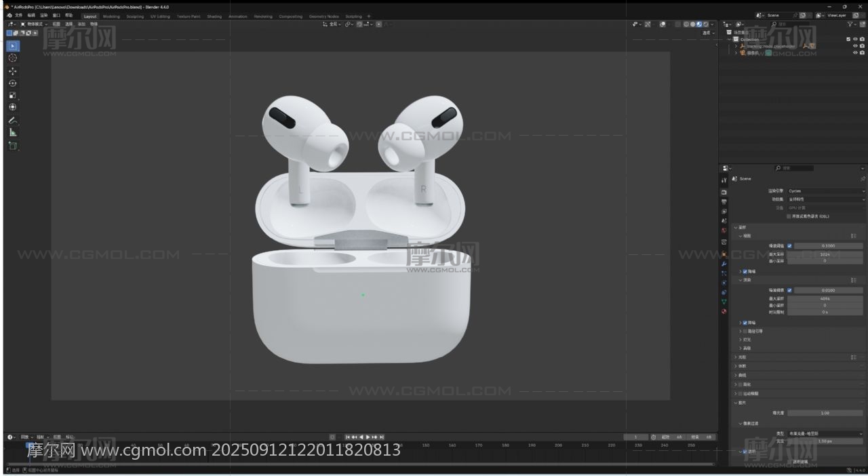Disable Collection in renders via camera icon

tap(863, 39)
